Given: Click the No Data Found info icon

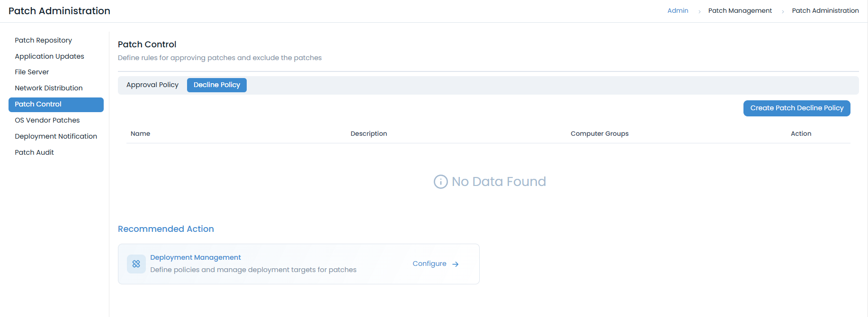Looking at the screenshot, I should coord(440,182).
